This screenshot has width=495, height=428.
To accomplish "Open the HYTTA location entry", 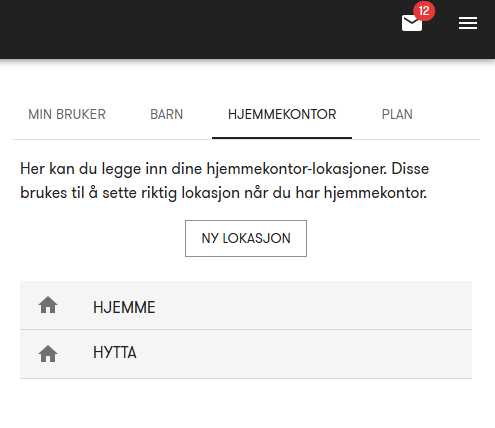I will pos(246,354).
